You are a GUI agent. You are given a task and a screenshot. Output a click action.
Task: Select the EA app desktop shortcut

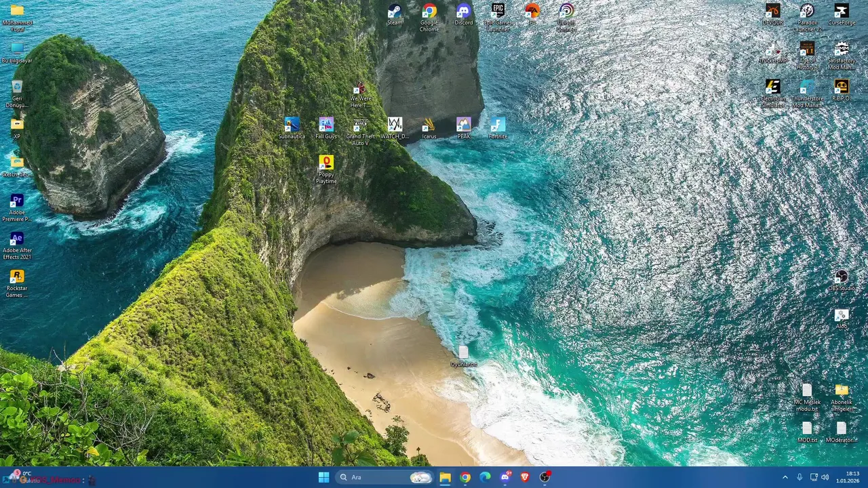532,15
